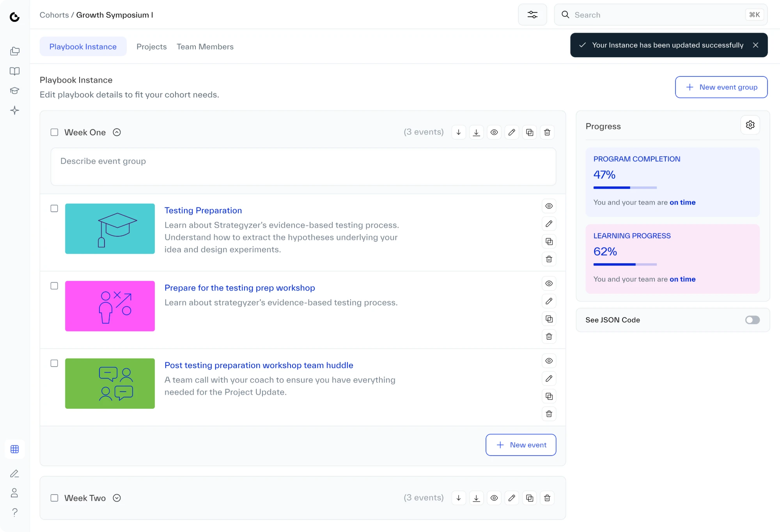The width and height of the screenshot is (780, 532).
Task: Open the grid view sidebar icon
Action: pos(15,449)
